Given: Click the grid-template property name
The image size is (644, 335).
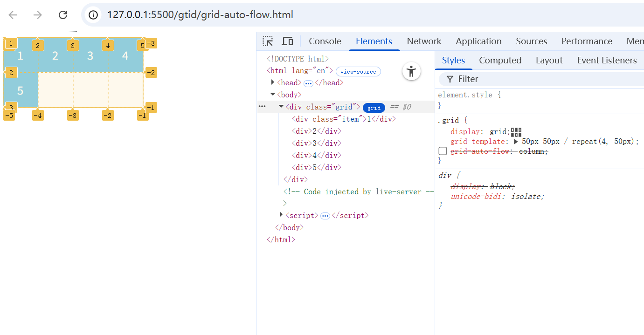Looking at the screenshot, I should [x=478, y=141].
